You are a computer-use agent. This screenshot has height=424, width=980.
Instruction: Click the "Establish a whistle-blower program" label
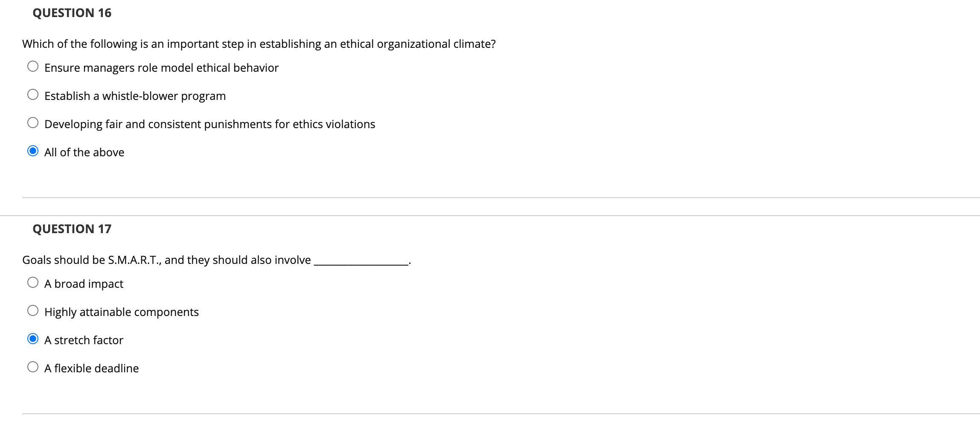(x=135, y=95)
